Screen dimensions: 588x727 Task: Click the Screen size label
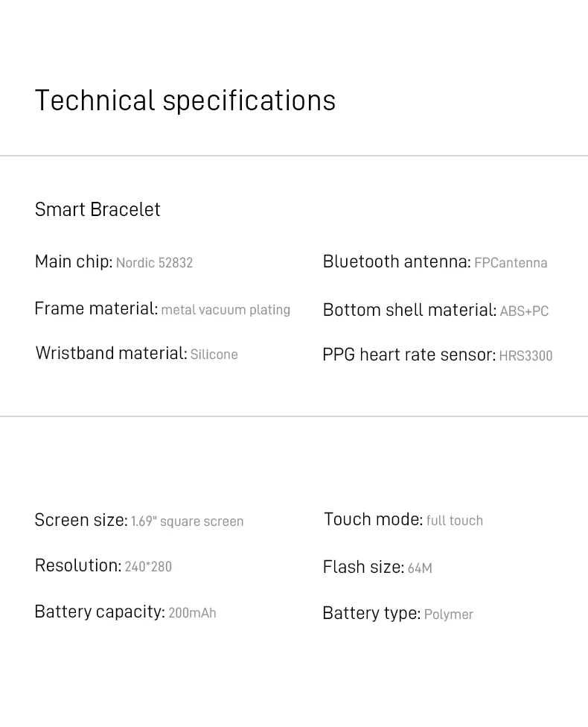80,520
